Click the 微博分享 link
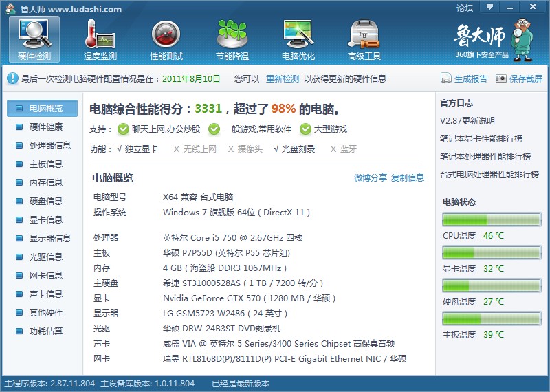 (x=371, y=178)
